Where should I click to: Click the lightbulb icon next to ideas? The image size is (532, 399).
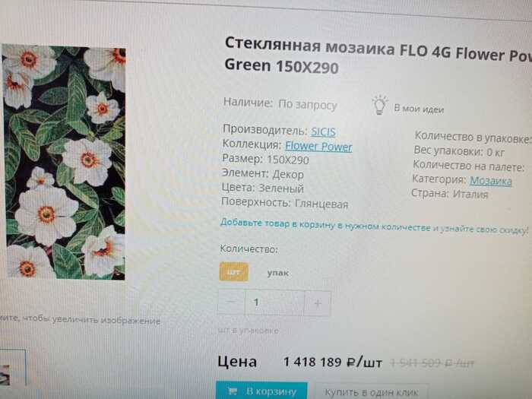pyautogui.click(x=380, y=105)
